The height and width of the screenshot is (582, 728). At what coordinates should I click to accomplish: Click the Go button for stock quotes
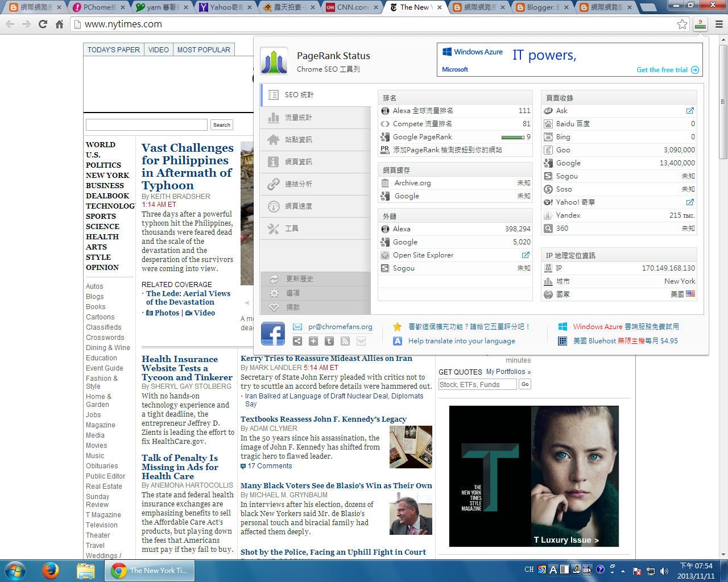click(x=525, y=385)
